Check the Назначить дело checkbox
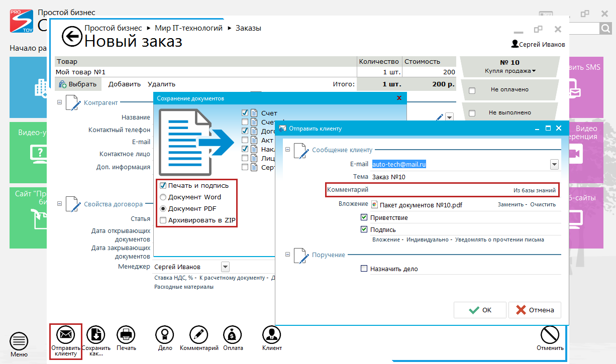This screenshot has width=616, height=364. coord(364,269)
